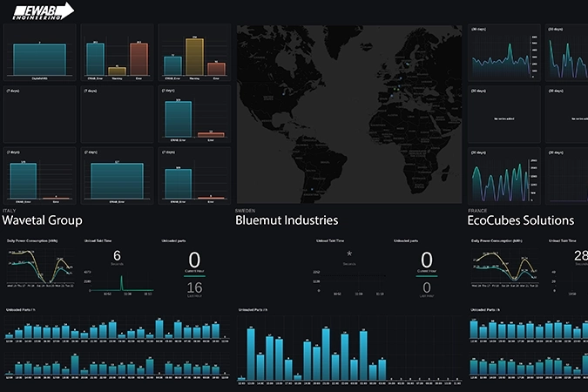Click Bluemut's Current Hour unloaded parts value
Screen dimensions: 588x392
[x=426, y=260]
